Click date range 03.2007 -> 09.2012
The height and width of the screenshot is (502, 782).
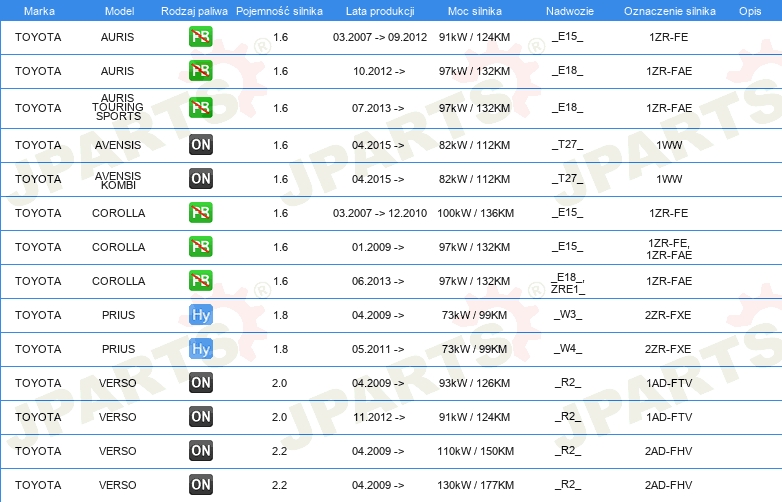[380, 37]
